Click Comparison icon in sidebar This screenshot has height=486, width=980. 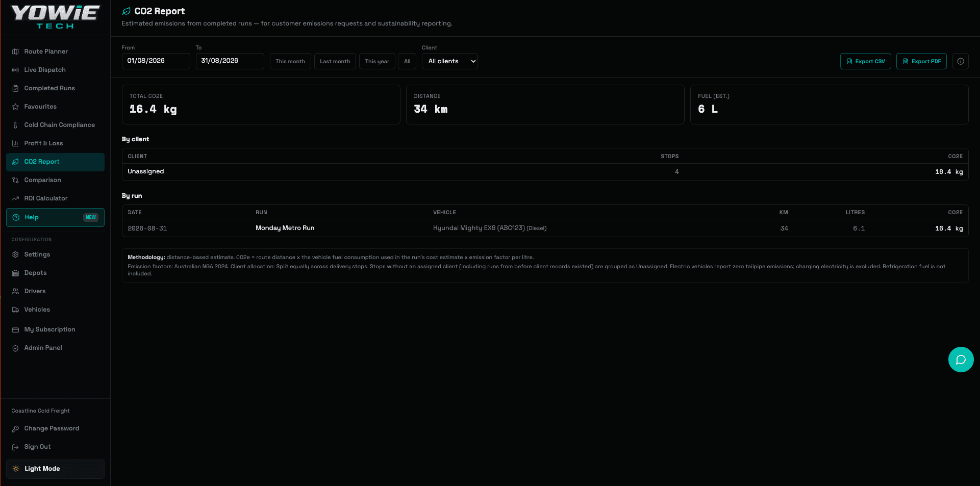click(15, 180)
